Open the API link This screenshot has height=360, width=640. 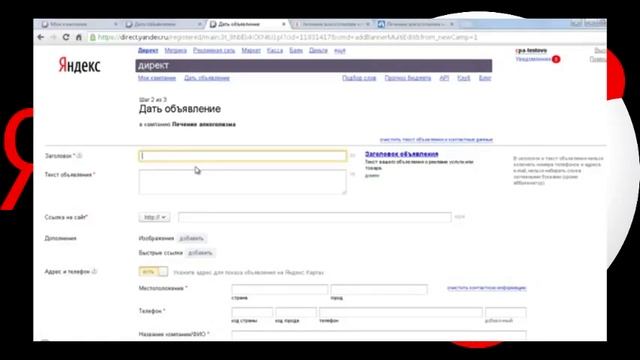point(444,78)
